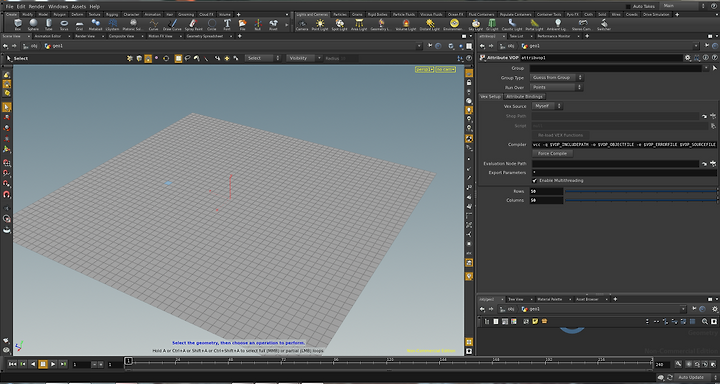
Task: Toggle Auto Takes checkbox
Action: pyautogui.click(x=629, y=6)
